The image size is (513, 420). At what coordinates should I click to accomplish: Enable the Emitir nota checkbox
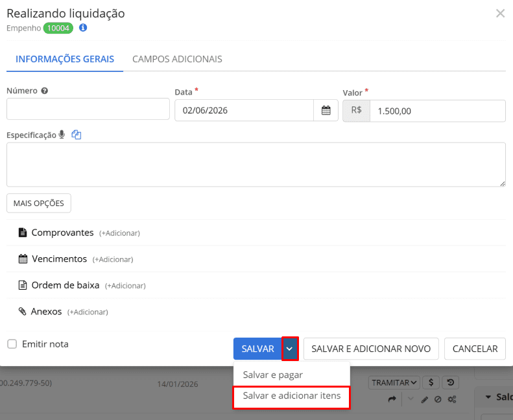pos(12,344)
